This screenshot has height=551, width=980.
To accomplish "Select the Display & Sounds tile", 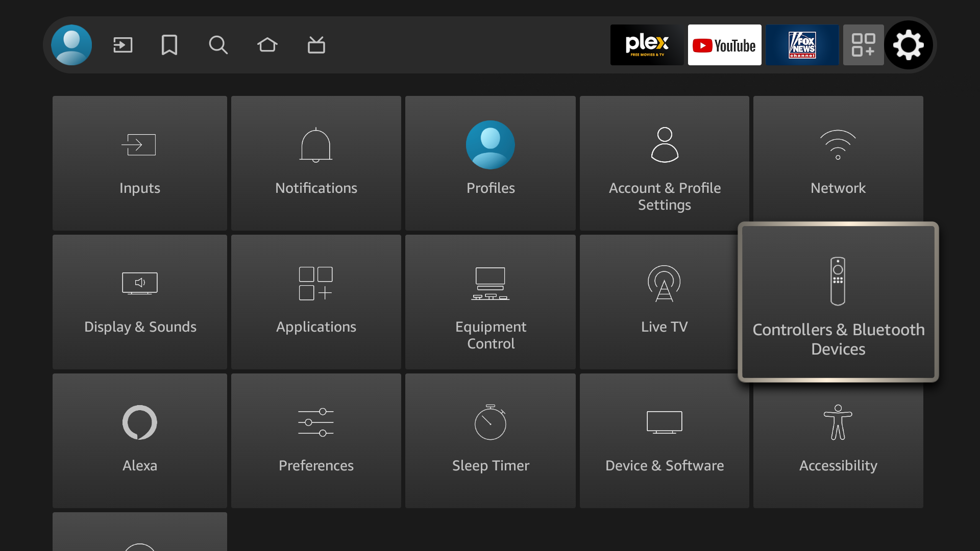I will [139, 302].
